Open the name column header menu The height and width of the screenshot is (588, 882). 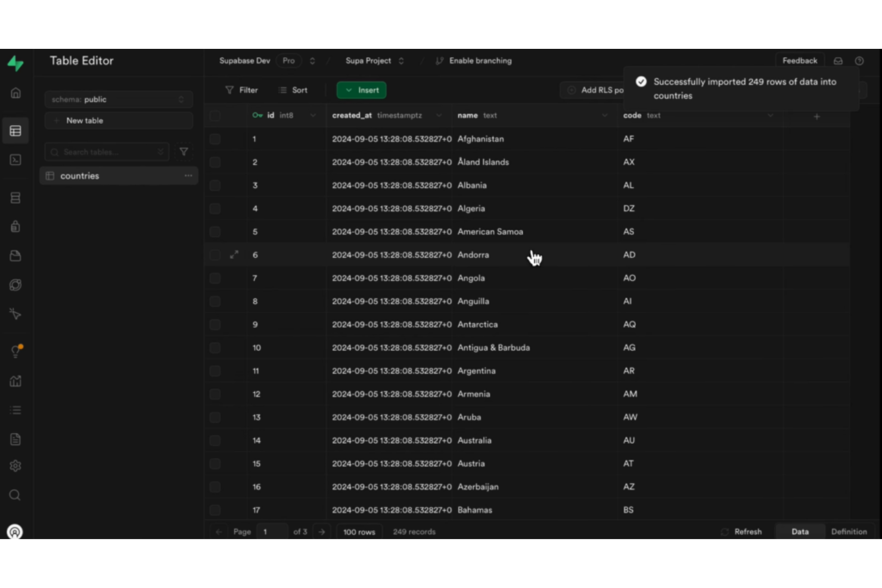tap(604, 116)
